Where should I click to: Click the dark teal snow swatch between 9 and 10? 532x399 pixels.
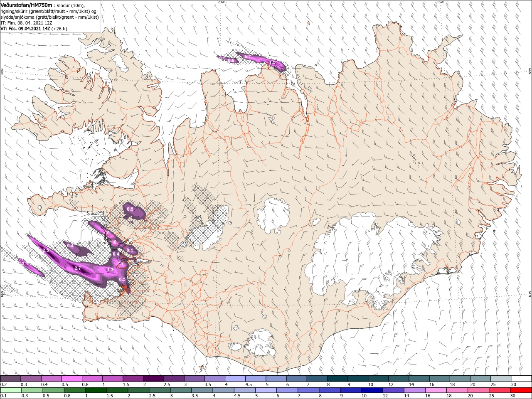pos(358,378)
